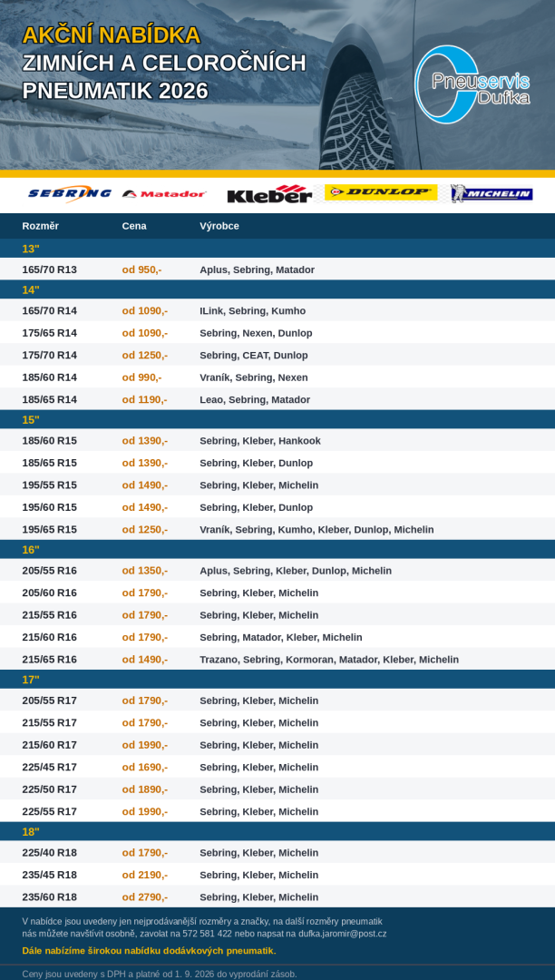Click the 225/50 R17 size cell
The width and height of the screenshot is (555, 980).
49,790
